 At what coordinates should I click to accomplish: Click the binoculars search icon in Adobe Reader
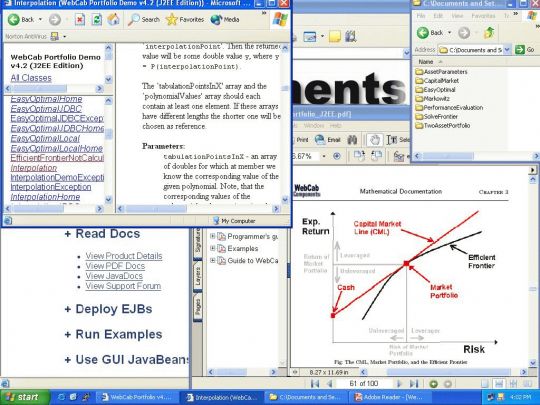pyautogui.click(x=352, y=140)
